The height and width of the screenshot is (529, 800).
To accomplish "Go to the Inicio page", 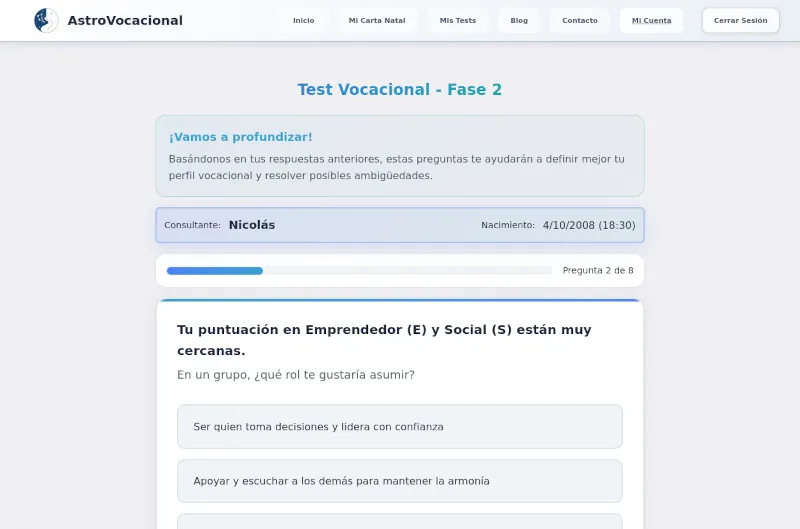I will coord(303,20).
